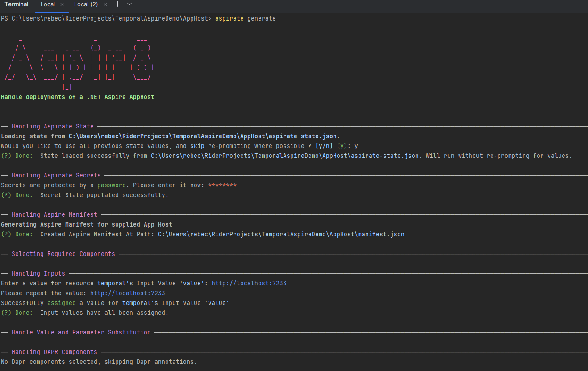Click the PowerShell prompt path text
Viewport: 588px width, 371px height.
[x=106, y=19]
